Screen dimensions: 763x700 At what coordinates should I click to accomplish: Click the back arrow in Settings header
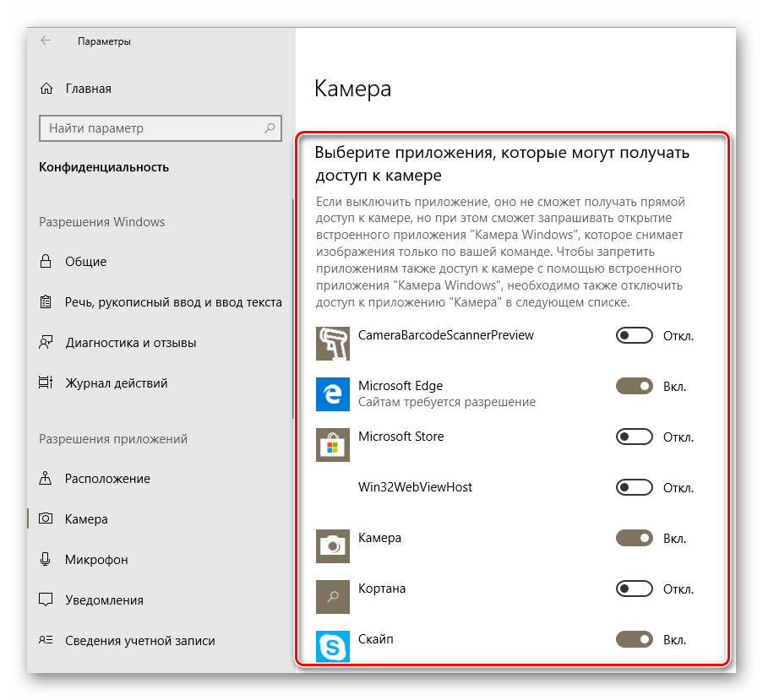pos(46,41)
